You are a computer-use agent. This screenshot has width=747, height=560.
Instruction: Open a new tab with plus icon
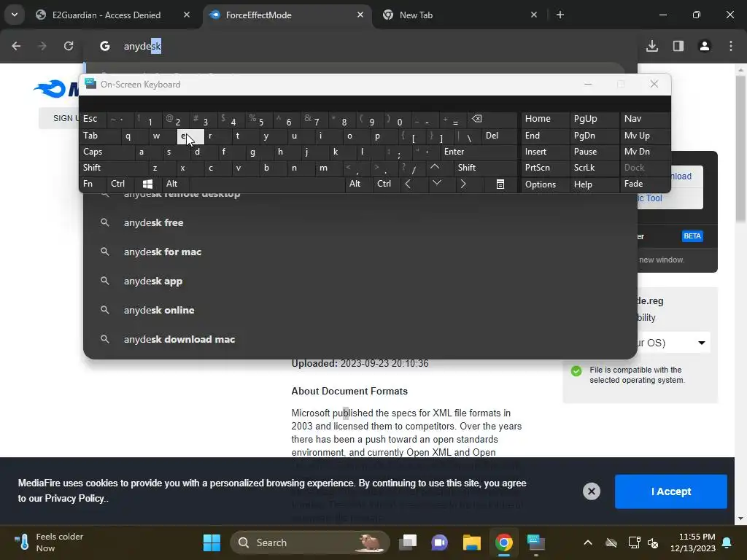[x=560, y=15]
